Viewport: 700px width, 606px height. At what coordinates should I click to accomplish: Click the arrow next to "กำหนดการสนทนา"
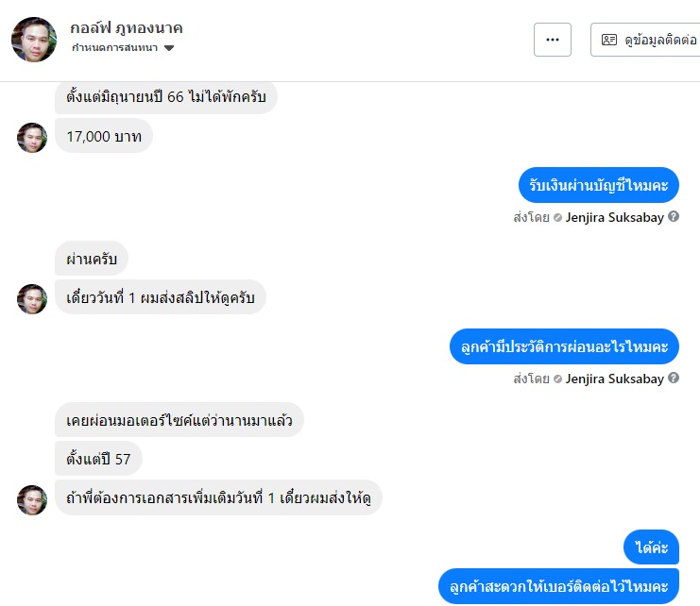(x=169, y=48)
